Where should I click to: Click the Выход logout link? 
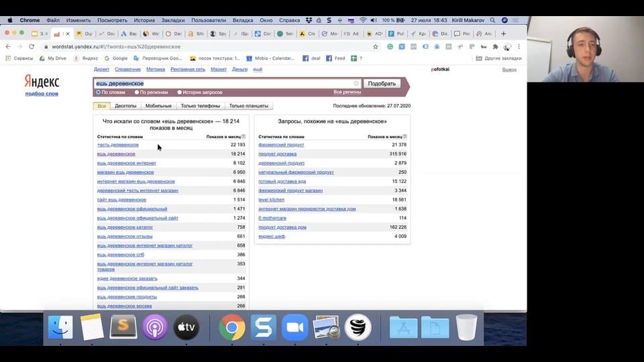pos(509,70)
